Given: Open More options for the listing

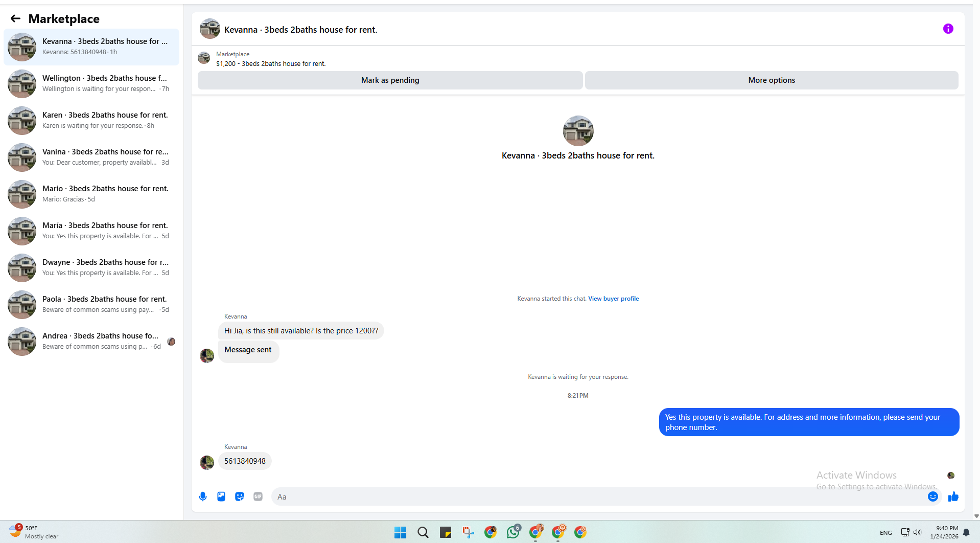Looking at the screenshot, I should (x=772, y=80).
